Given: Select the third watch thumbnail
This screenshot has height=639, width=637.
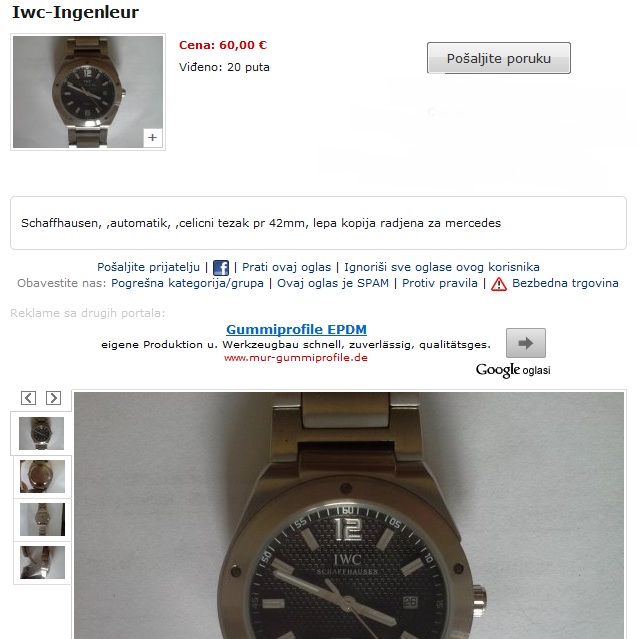Looking at the screenshot, I should point(42,519).
